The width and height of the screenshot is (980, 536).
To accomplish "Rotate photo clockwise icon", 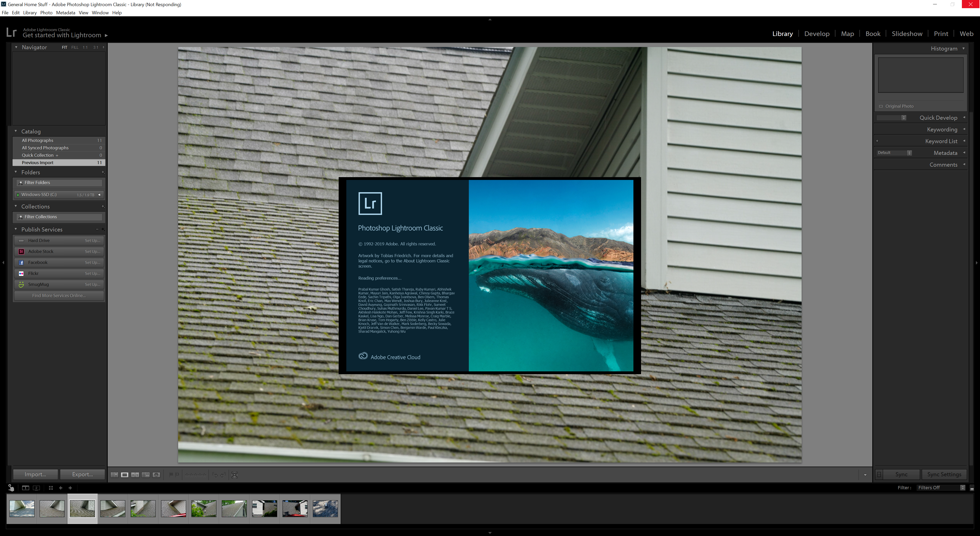I will coord(223,475).
